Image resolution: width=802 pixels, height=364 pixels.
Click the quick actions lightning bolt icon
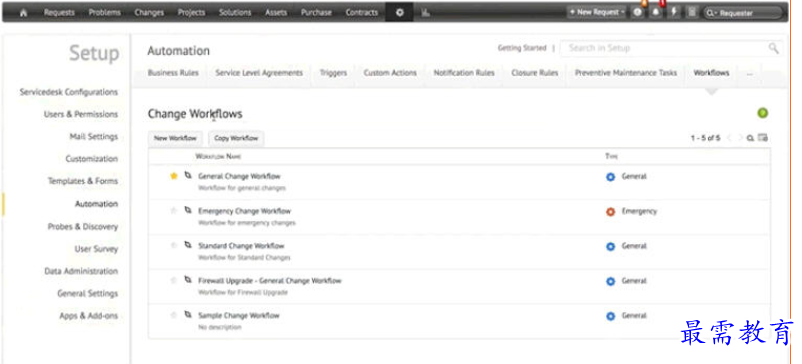pyautogui.click(x=674, y=13)
